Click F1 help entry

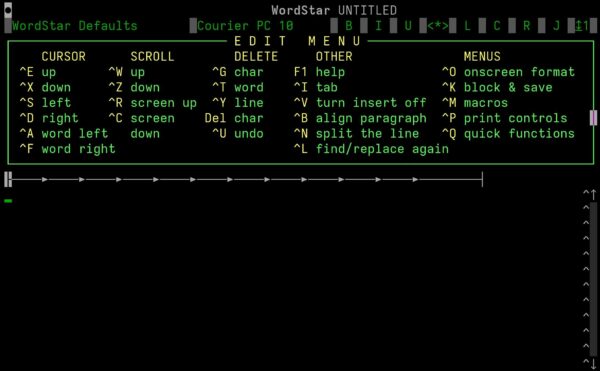pyautogui.click(x=319, y=72)
